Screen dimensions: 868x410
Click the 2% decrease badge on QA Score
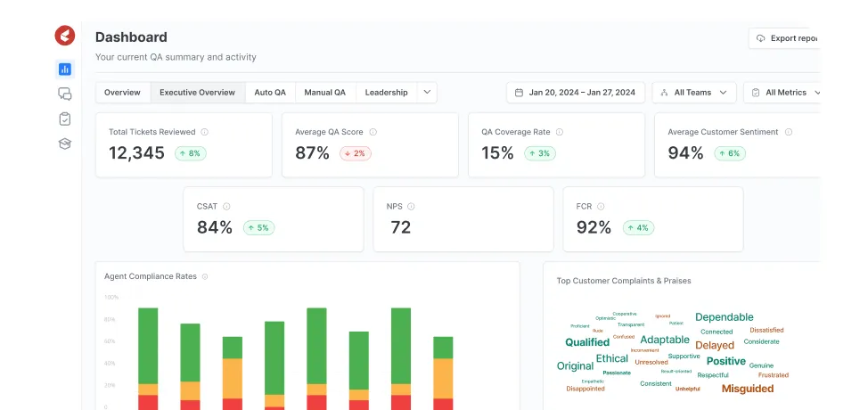point(356,153)
